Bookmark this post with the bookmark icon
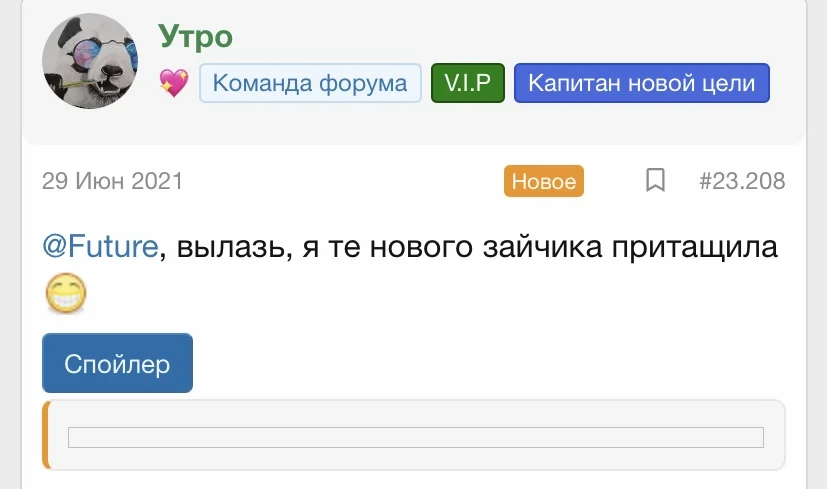 [655, 181]
